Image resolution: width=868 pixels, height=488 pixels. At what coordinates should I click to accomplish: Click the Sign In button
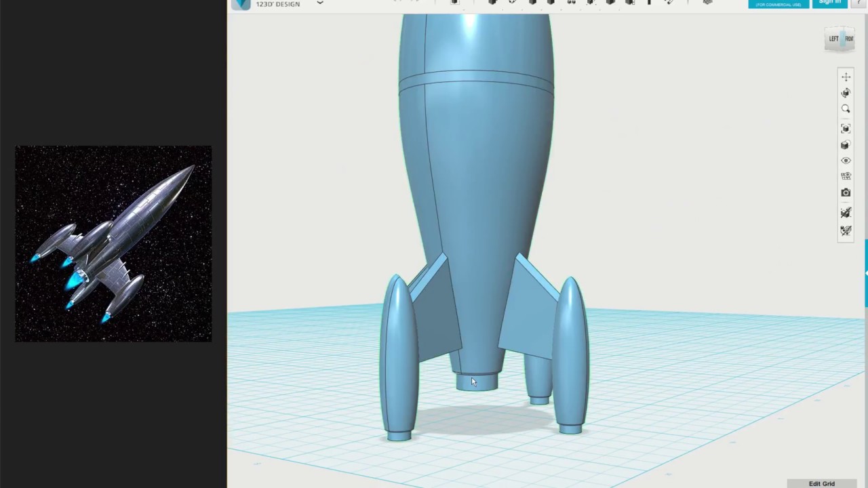(x=829, y=3)
